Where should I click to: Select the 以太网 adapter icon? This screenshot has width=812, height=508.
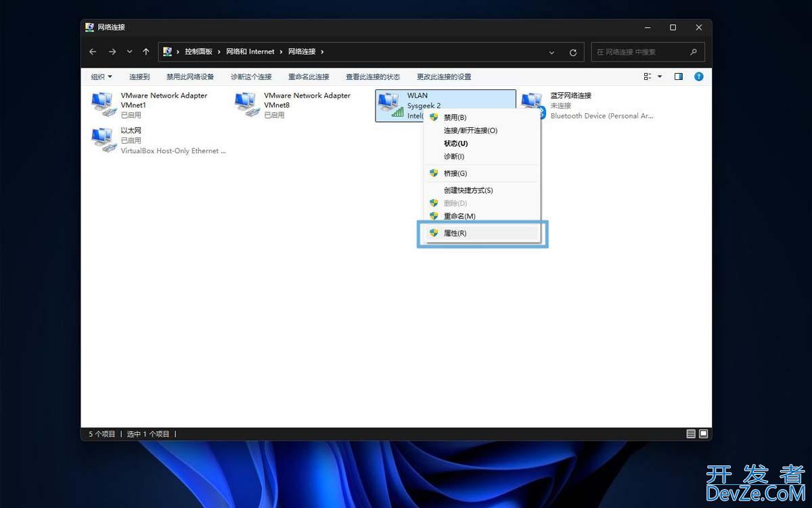(x=103, y=140)
